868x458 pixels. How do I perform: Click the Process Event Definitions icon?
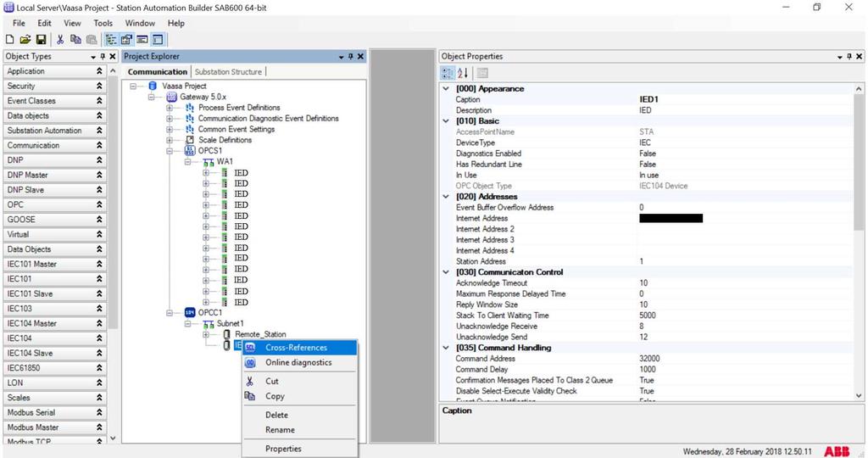190,108
